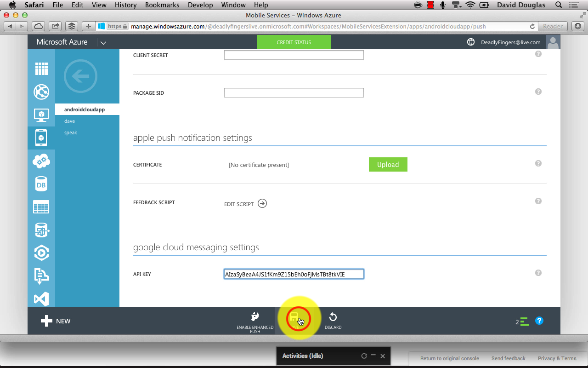This screenshot has width=588, height=368.
Task: Open Virtual Machines monitor icon in sidebar
Action: click(41, 115)
